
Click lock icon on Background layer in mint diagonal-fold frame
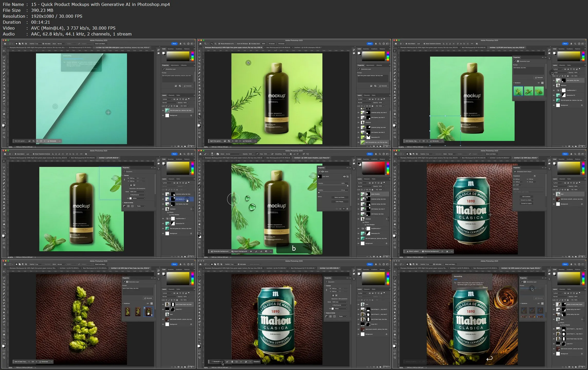click(x=191, y=115)
